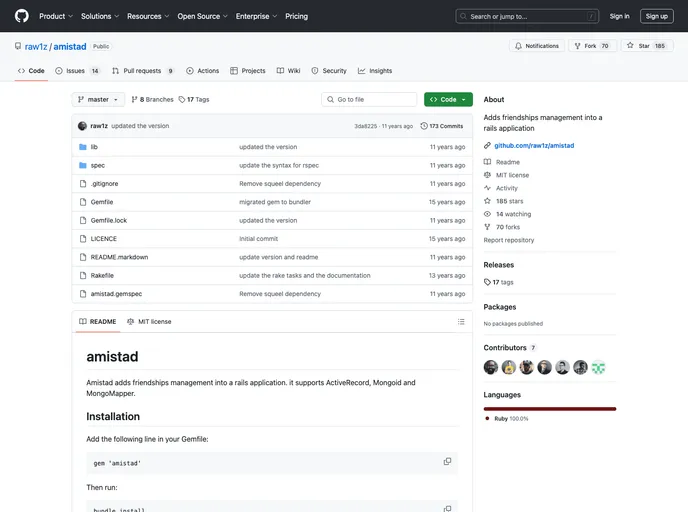Switch to the Security tab
This screenshot has height=512, width=688.
coord(329,71)
